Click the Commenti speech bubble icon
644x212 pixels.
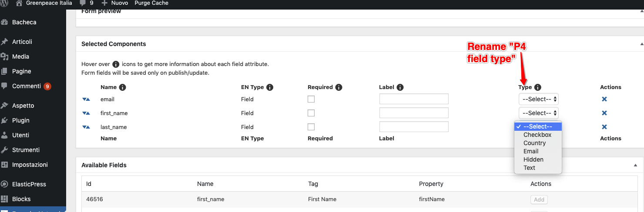4,86
